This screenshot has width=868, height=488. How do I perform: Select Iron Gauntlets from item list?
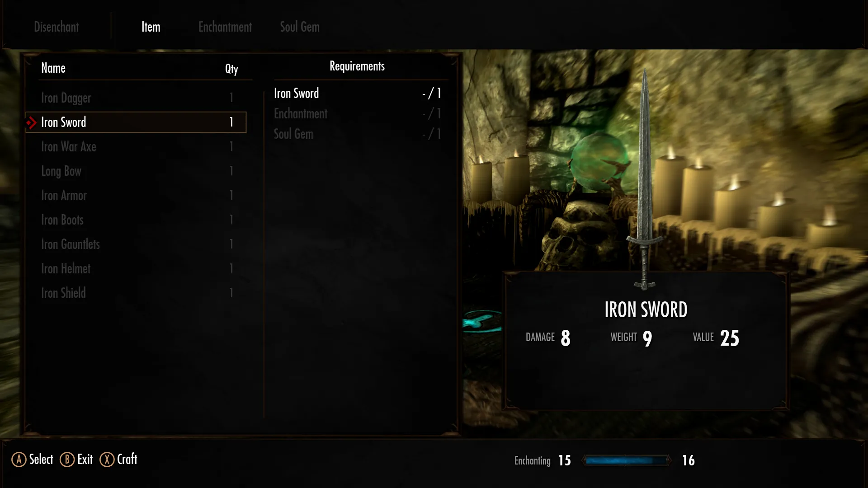click(x=71, y=244)
